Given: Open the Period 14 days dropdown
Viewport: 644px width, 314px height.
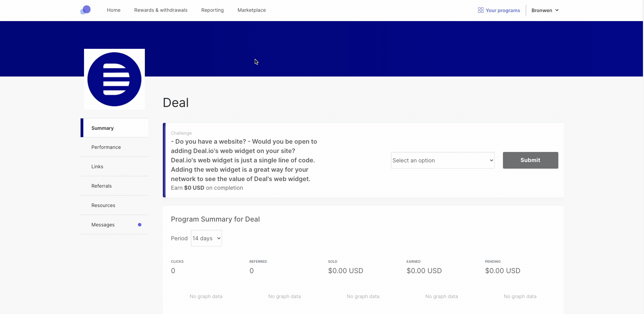Looking at the screenshot, I should point(206,238).
